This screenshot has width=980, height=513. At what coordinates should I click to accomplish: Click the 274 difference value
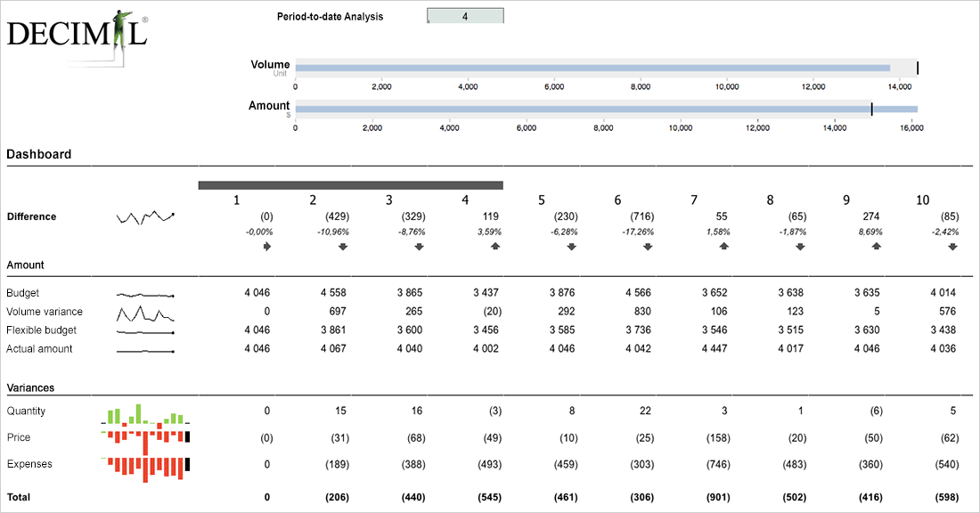click(870, 216)
